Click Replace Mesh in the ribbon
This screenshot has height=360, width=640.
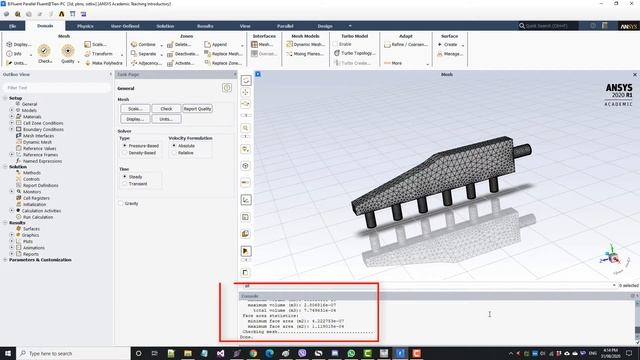click(223, 53)
